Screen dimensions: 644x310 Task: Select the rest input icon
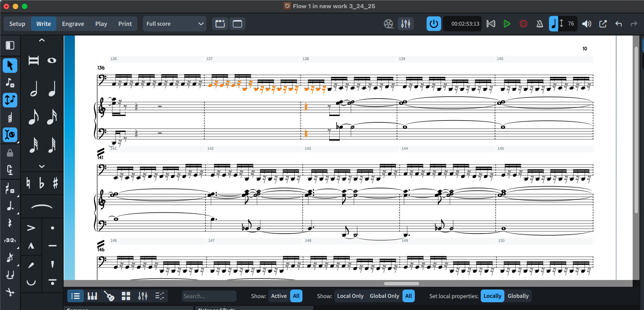pyautogui.click(x=10, y=223)
